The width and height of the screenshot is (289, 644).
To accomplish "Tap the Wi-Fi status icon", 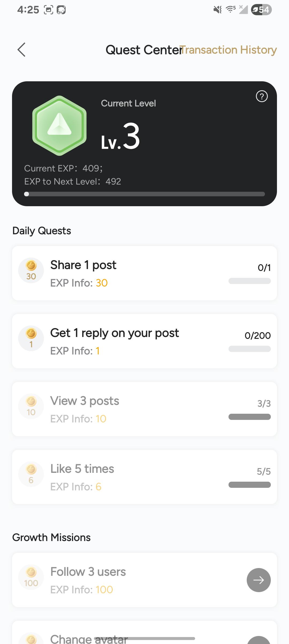I will tap(230, 10).
